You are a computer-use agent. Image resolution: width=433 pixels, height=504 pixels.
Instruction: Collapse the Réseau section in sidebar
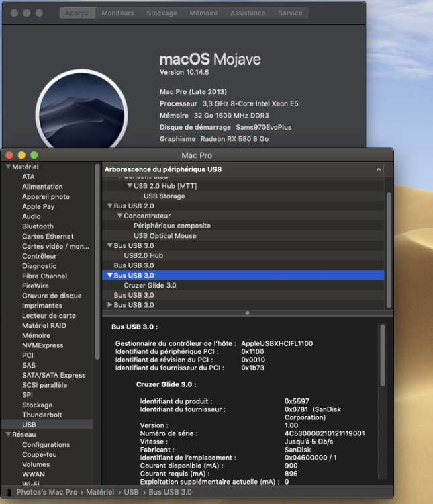coord(8,434)
